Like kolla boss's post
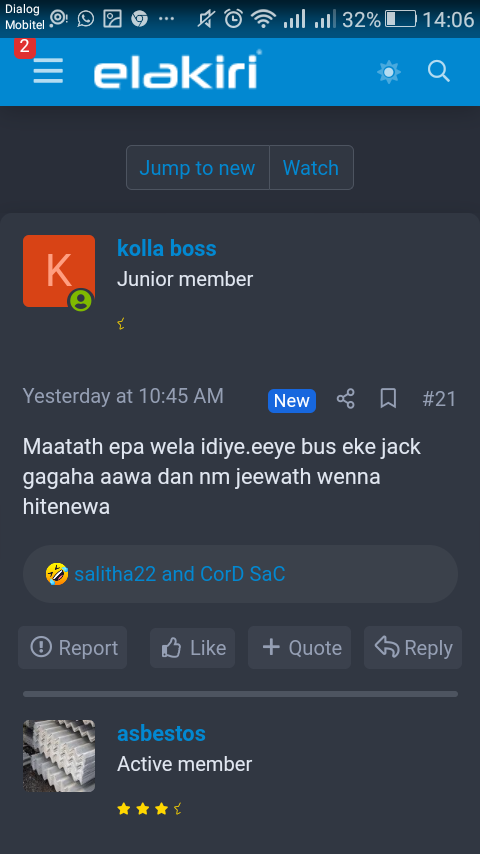480x854 pixels. (x=193, y=648)
